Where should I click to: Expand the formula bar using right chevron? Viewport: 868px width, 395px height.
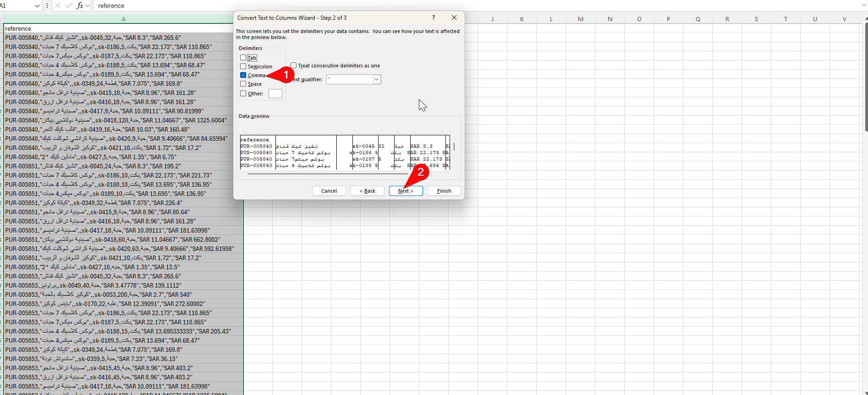point(863,6)
